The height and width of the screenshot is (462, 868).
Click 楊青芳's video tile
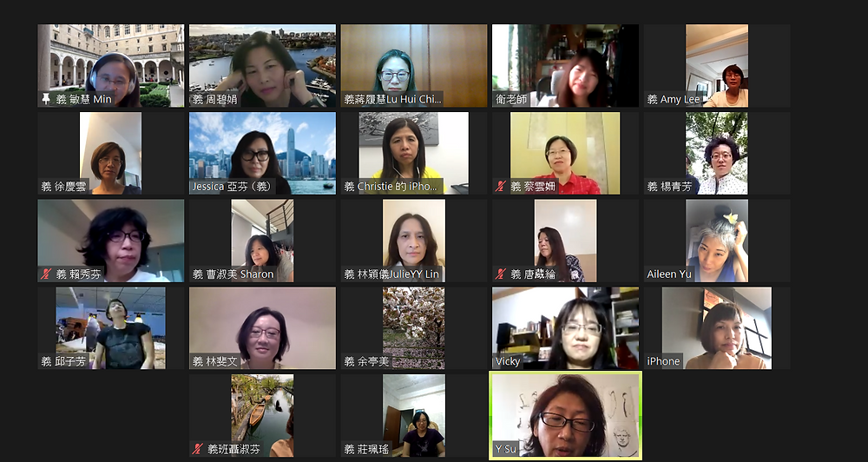(x=717, y=153)
